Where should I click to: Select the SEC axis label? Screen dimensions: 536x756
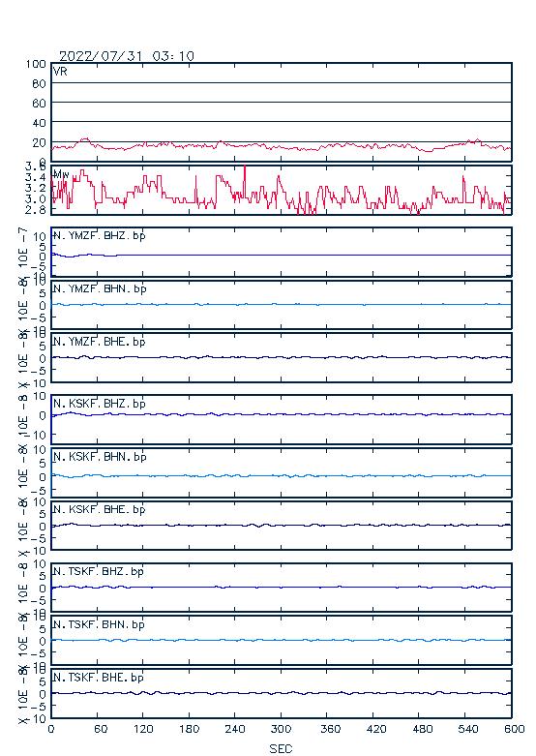(281, 748)
